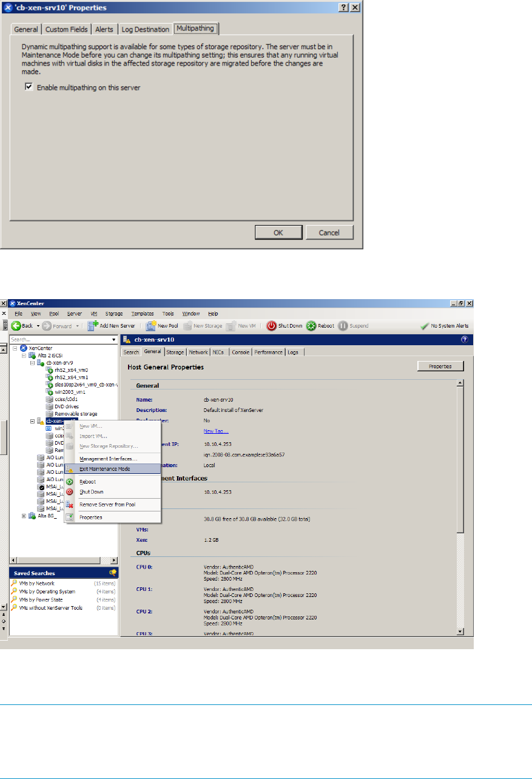The image size is (532, 779).
Task: Open the Custom Fields tab
Action: [x=66, y=29]
